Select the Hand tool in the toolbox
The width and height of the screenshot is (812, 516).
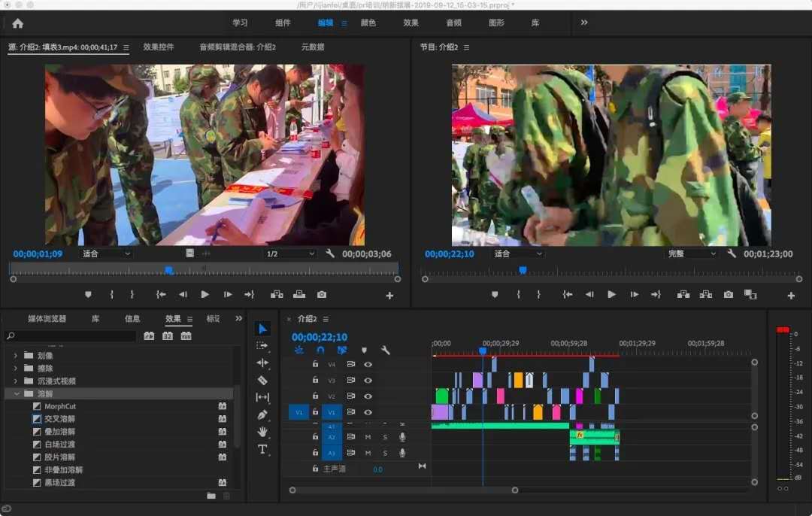click(x=262, y=432)
